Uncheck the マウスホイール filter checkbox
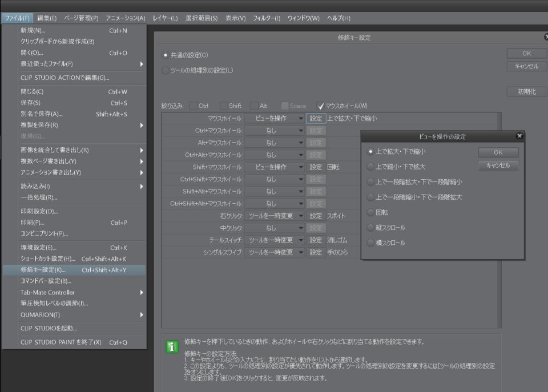Screen dimensions: 548x392 click(320, 106)
